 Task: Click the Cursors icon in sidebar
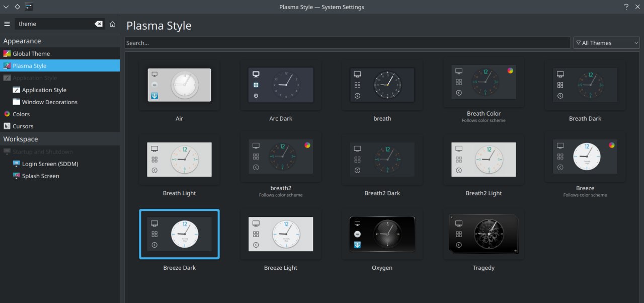pyautogui.click(x=7, y=126)
